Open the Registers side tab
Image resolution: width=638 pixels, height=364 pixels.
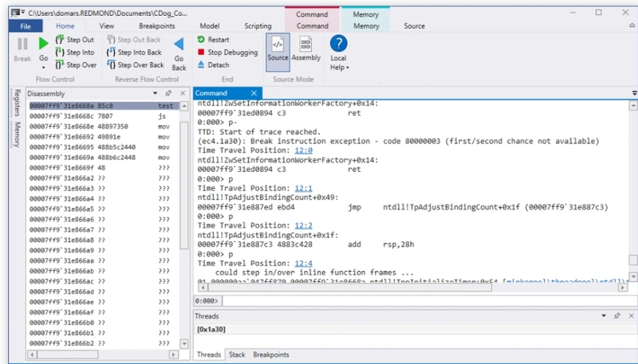17,103
